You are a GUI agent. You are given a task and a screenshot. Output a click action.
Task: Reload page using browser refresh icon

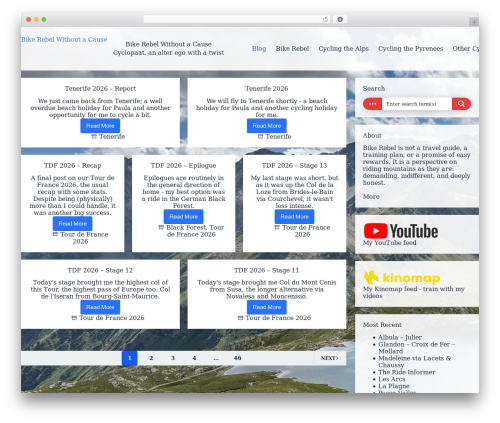pos(325,19)
